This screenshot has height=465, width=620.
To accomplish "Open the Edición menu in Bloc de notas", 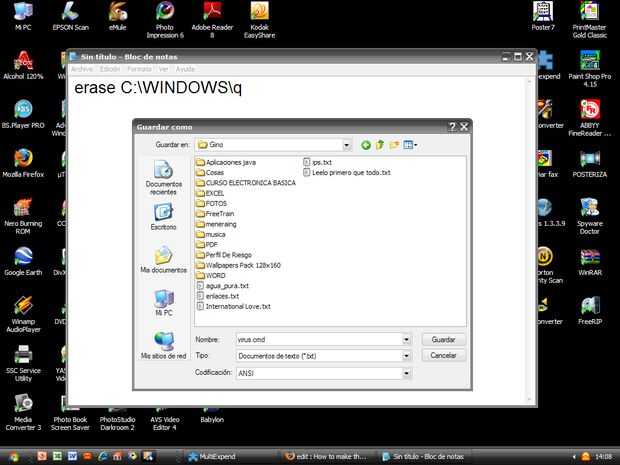I will pos(110,69).
